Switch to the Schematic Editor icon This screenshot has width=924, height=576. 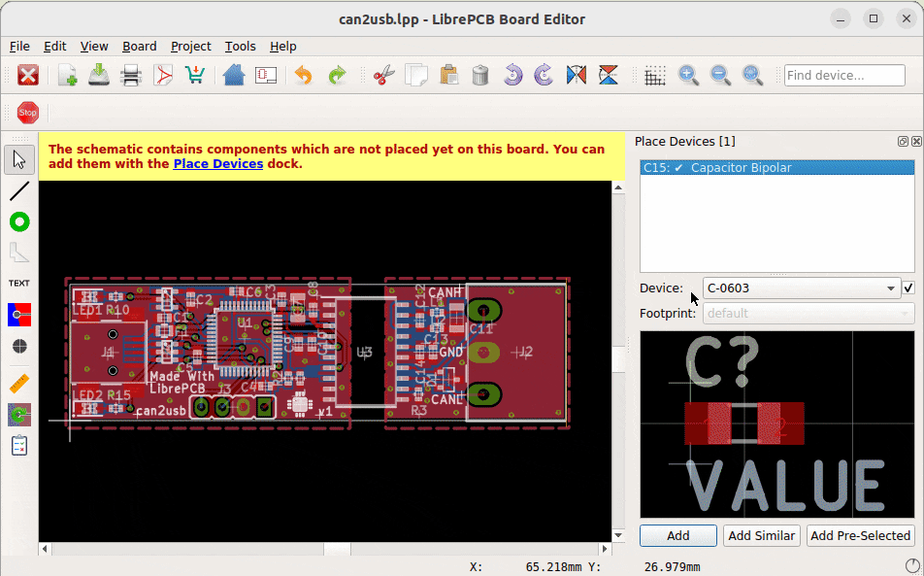coord(266,76)
